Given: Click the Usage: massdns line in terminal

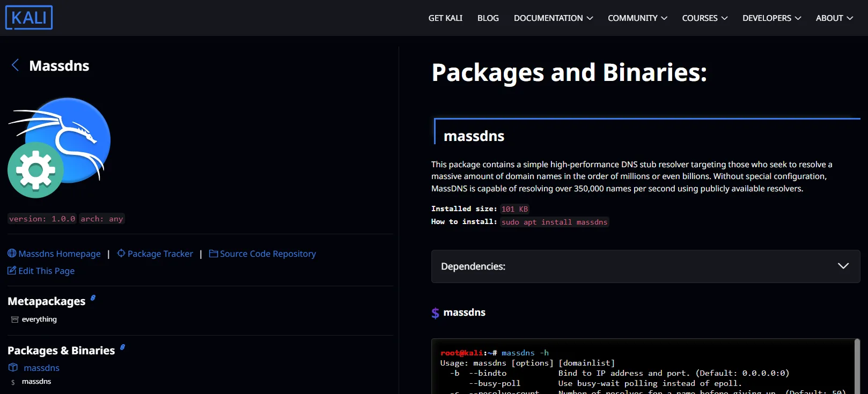Looking at the screenshot, I should point(528,363).
